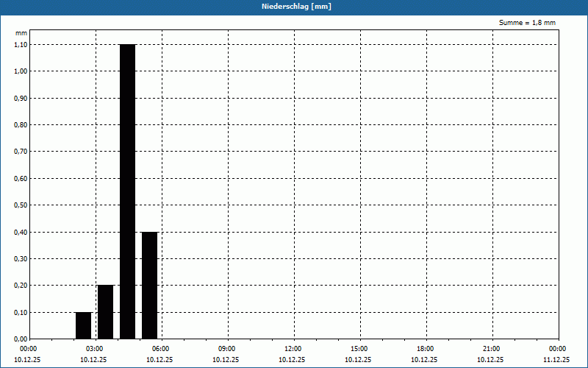Select the 09:00 time axis label
588x368 pixels.
point(226,349)
